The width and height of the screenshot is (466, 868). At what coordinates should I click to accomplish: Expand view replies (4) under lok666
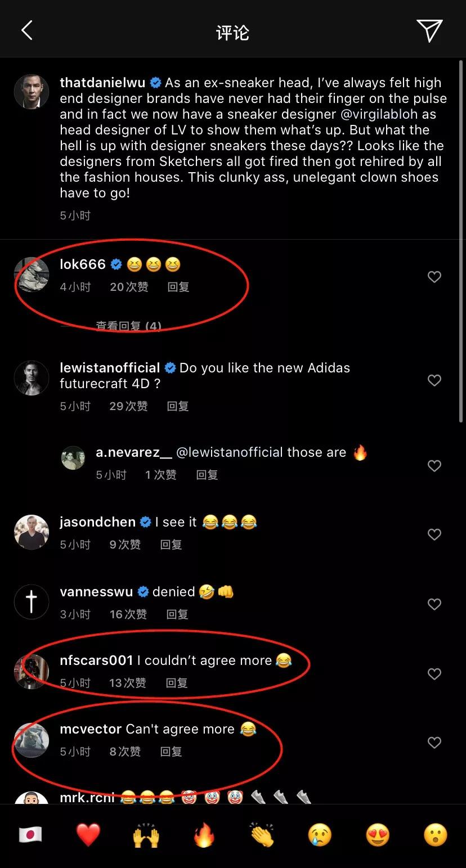[x=128, y=326]
